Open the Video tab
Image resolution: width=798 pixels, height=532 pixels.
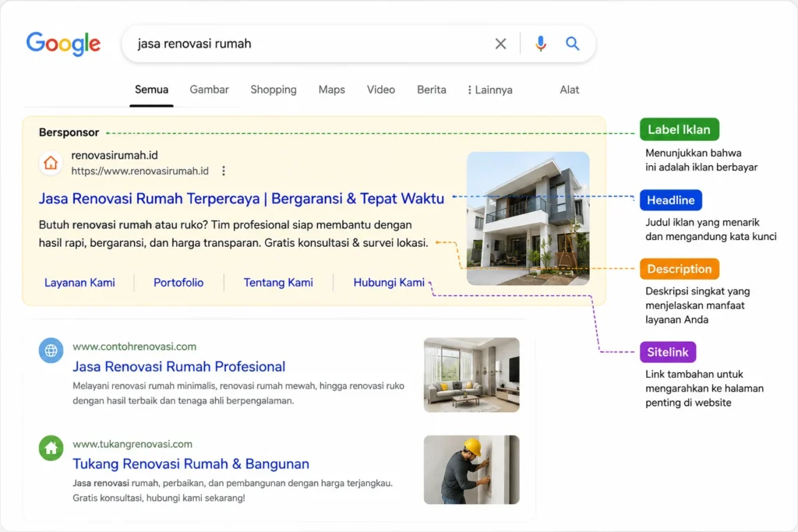tap(380, 90)
